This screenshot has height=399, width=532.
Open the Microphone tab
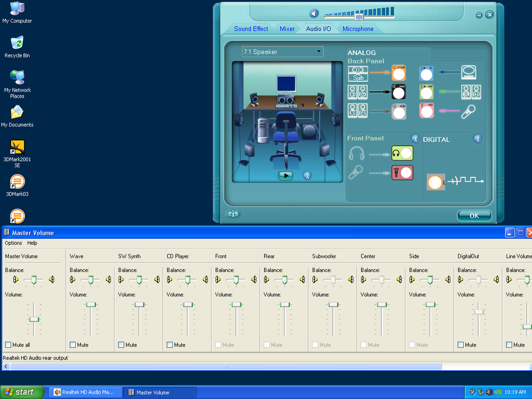point(357,29)
